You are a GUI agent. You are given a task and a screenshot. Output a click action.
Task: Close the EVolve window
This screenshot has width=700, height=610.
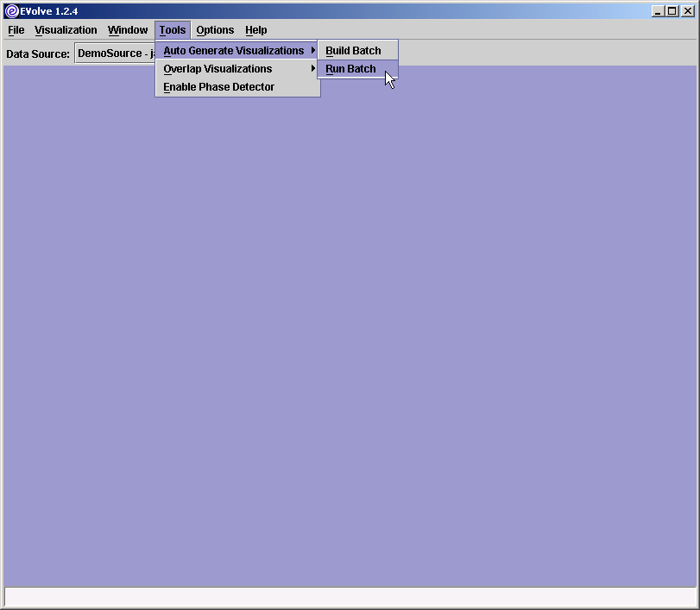[x=688, y=11]
